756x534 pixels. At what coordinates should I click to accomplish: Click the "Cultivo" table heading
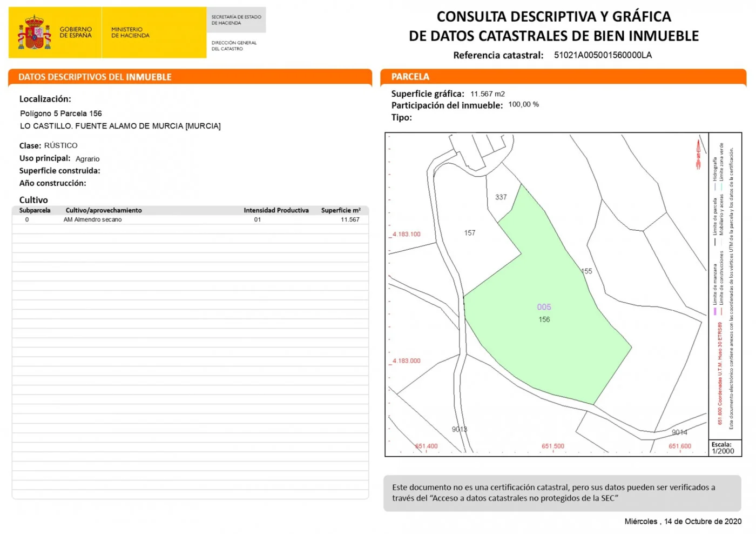33,200
